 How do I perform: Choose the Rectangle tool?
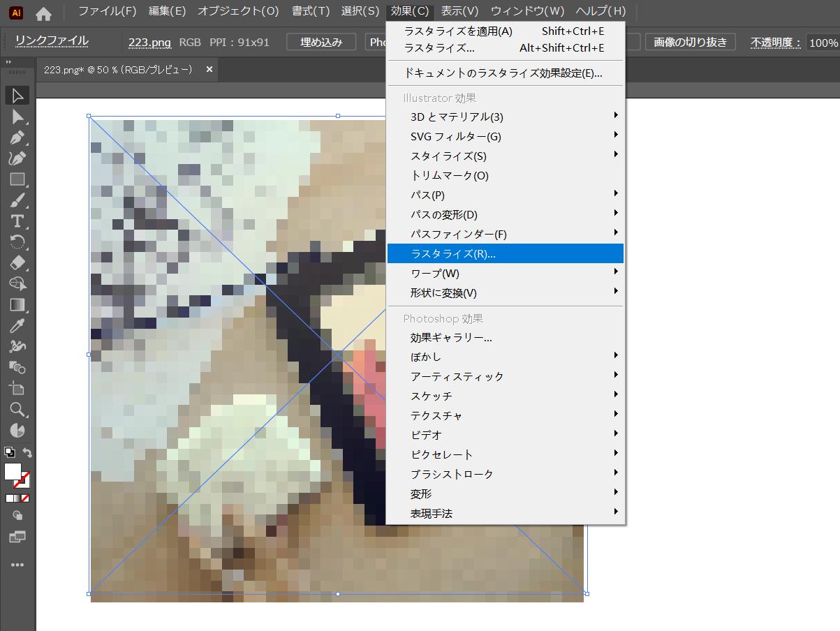point(17,179)
